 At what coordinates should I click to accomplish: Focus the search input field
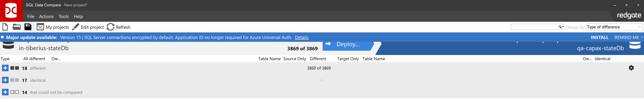pyautogui.click(x=535, y=27)
